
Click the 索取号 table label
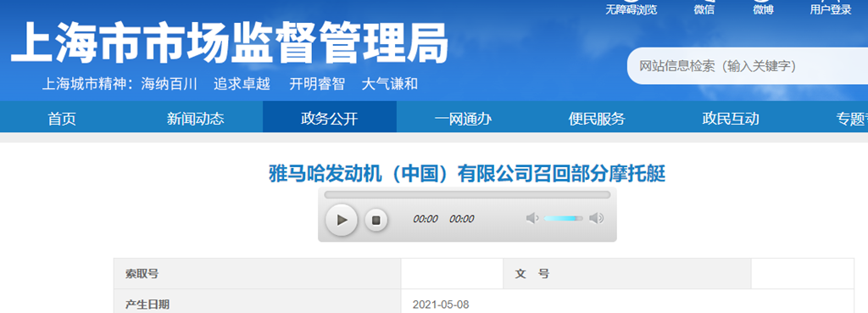(x=142, y=274)
